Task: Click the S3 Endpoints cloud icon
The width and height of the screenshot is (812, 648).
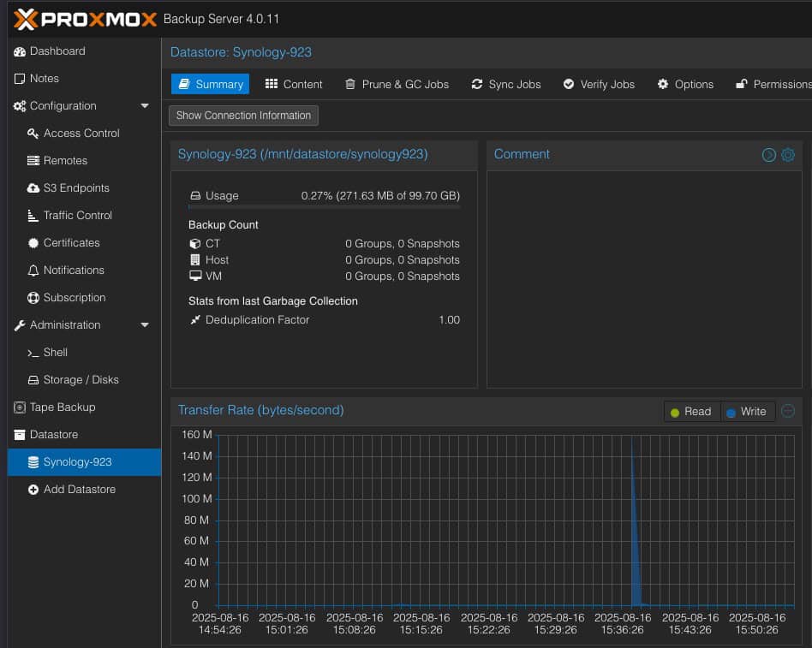Action: point(33,188)
